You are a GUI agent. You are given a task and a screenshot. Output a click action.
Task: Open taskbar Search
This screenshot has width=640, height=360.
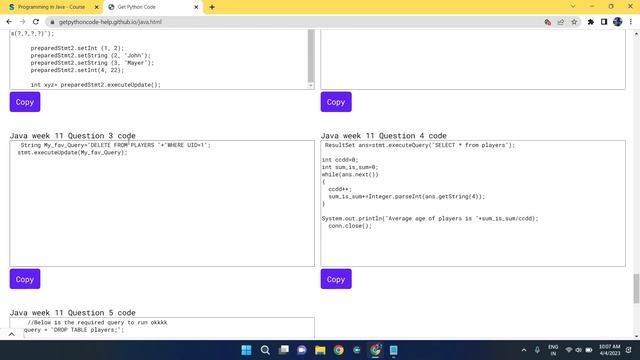point(265,350)
